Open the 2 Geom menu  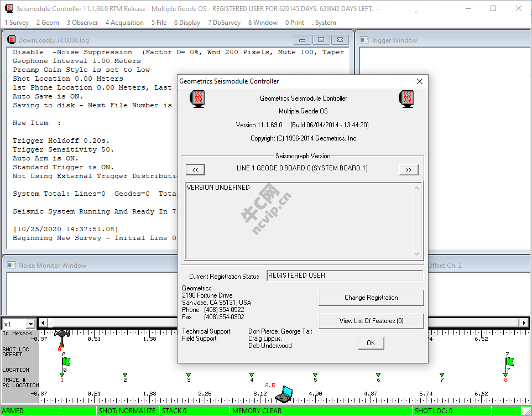[x=48, y=23]
